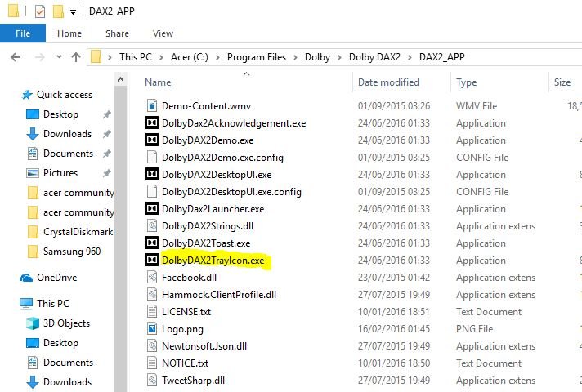The image size is (582, 392).
Task: Go up one folder level
Action: pos(76,57)
